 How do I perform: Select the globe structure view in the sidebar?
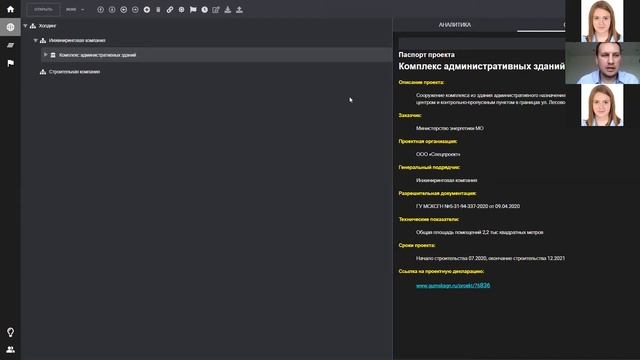(10, 27)
